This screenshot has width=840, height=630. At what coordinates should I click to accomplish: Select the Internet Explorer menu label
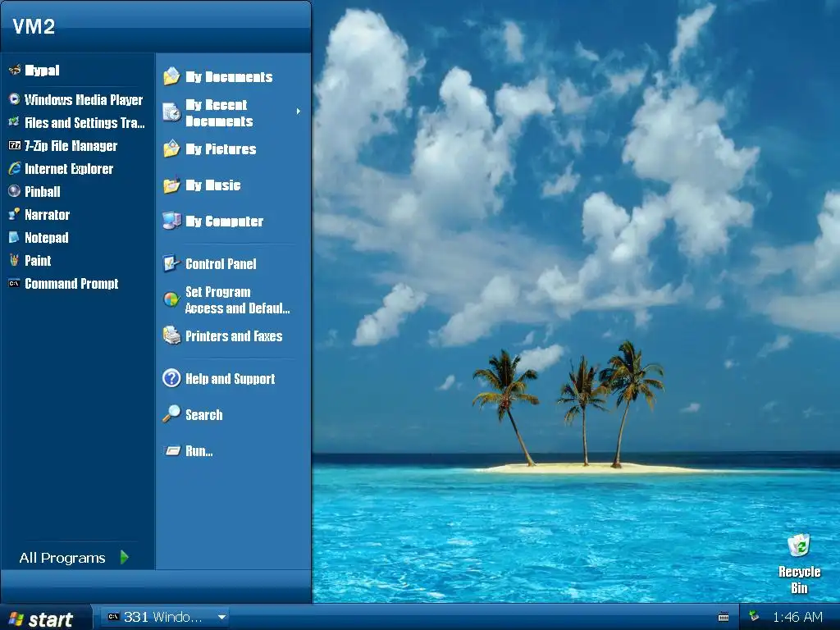[69, 169]
